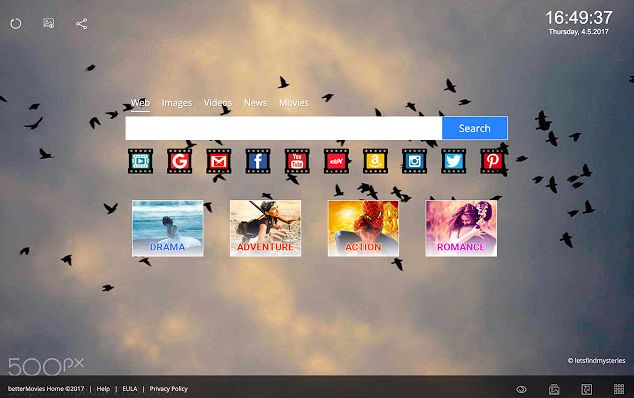This screenshot has height=398, width=634.
Task: Click the refresh background icon
Action: point(16,23)
